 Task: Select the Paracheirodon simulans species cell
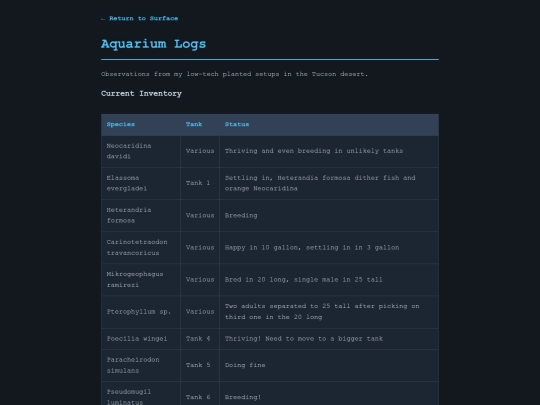pos(141,365)
